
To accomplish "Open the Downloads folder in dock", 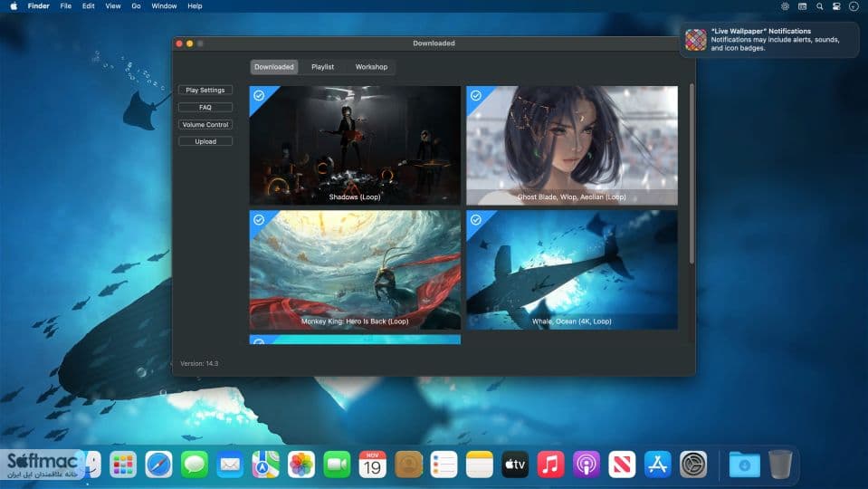I will coord(745,464).
